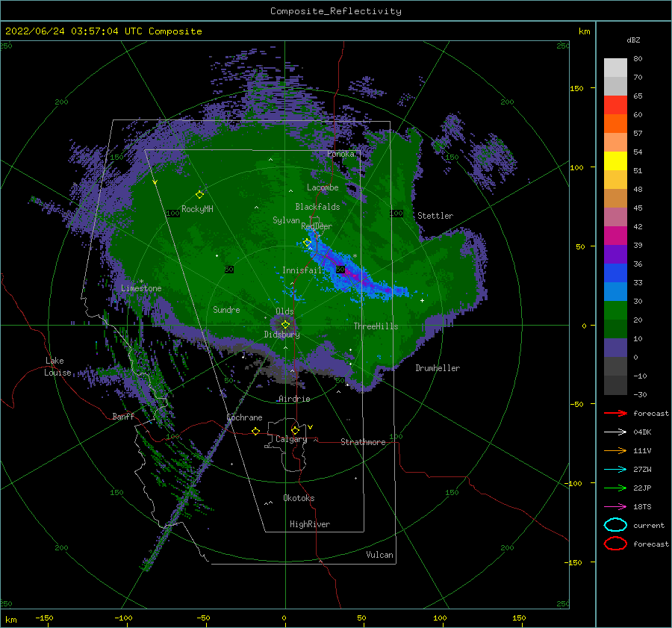Click the yellow diamond marker near RockyMH
Viewport: 672px width, 628px height.
pos(199,195)
